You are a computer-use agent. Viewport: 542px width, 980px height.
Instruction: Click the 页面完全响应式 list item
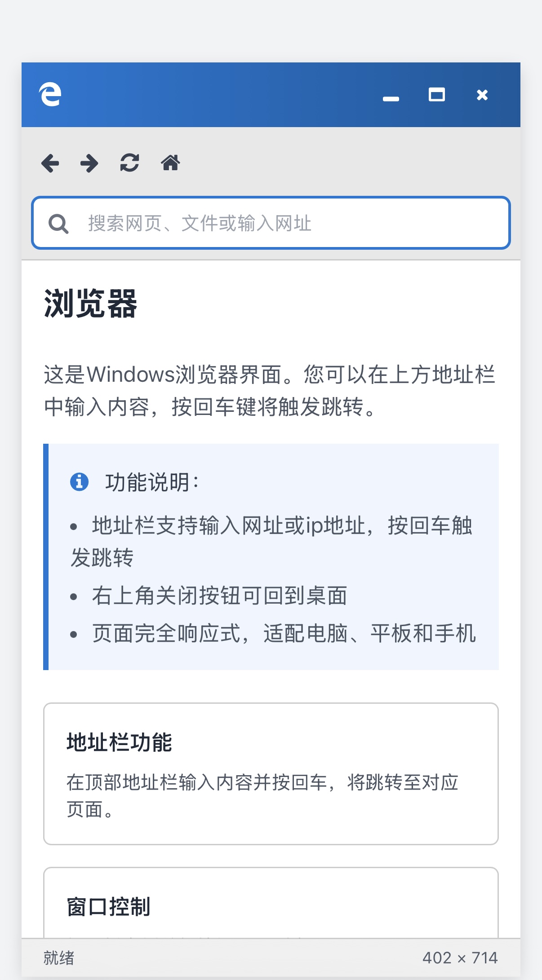(x=283, y=634)
